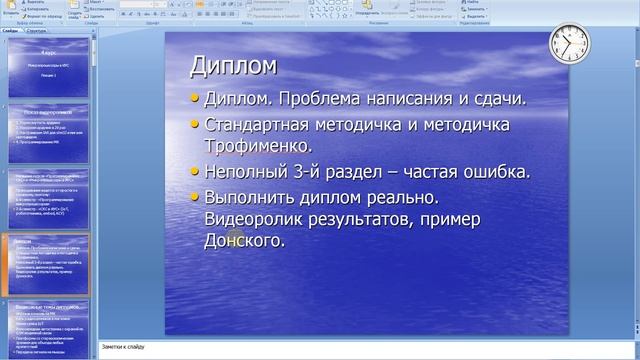Screen dimensions: 640x360
Task: Click the Find (Найти) command
Action: 469,2
